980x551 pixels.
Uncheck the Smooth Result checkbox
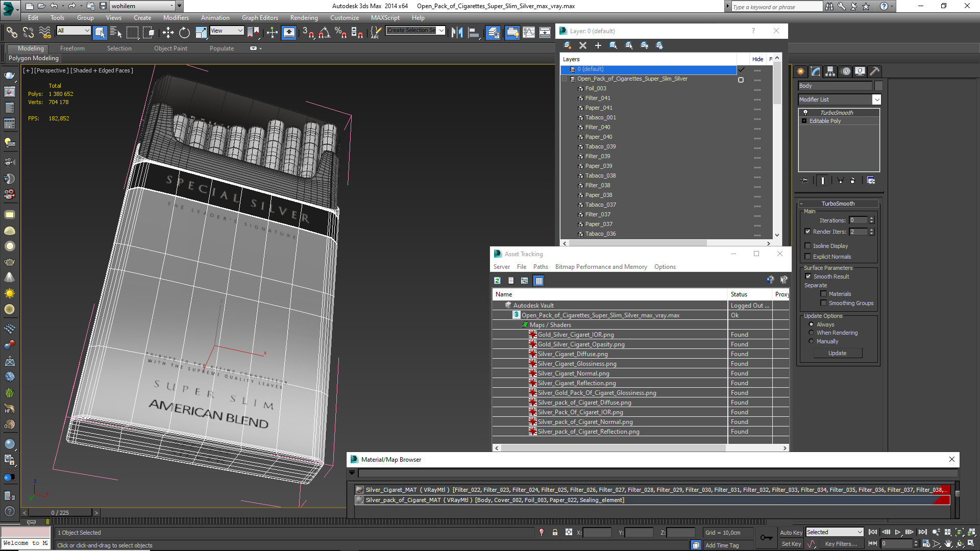pyautogui.click(x=808, y=277)
